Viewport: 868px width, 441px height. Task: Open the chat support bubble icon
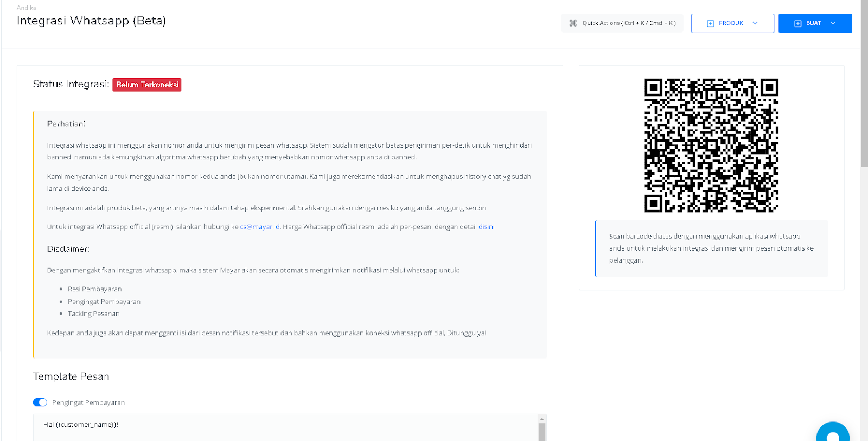pos(833,432)
